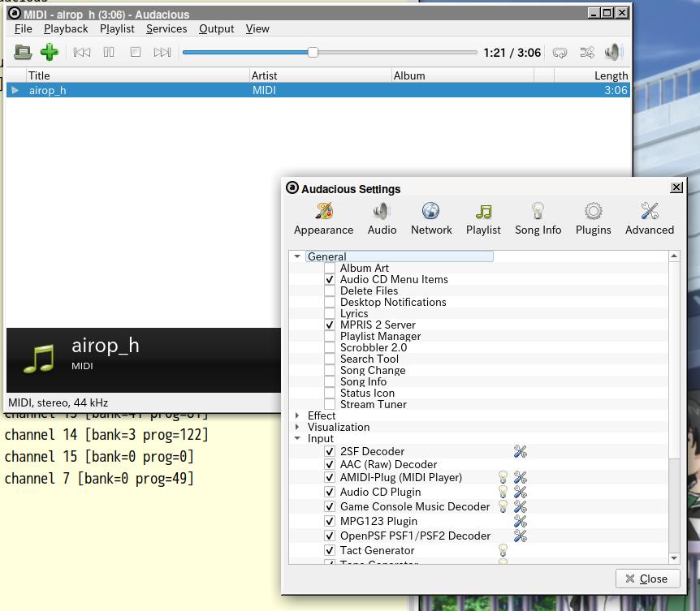Screen dimensions: 700x611
Task: Sort playlist by the Title column header
Action: tap(137, 75)
